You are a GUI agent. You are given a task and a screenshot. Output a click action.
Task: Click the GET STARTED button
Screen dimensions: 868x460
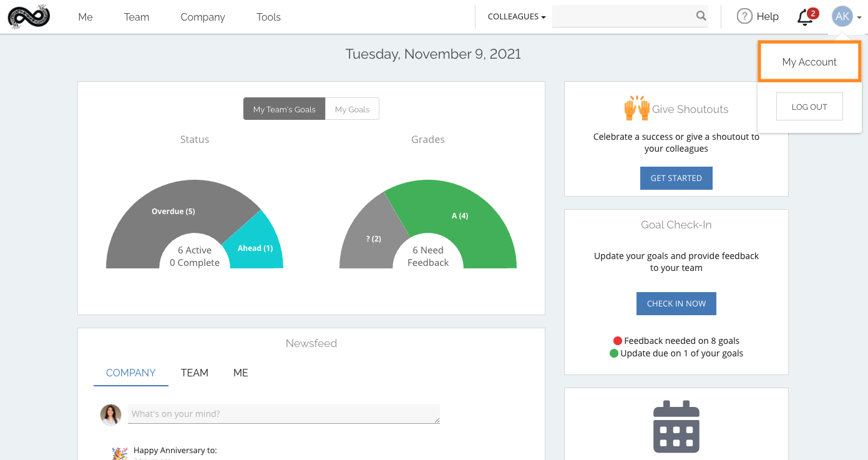point(676,178)
